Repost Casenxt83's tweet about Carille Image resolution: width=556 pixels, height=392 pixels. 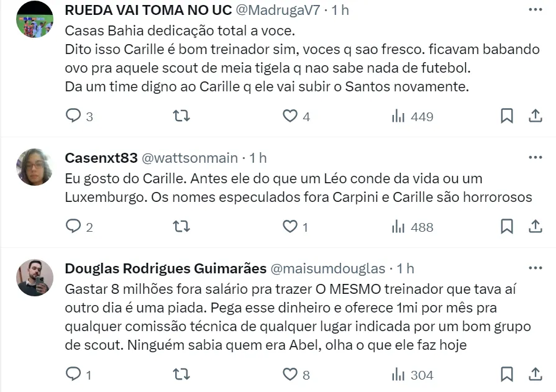[x=181, y=227]
